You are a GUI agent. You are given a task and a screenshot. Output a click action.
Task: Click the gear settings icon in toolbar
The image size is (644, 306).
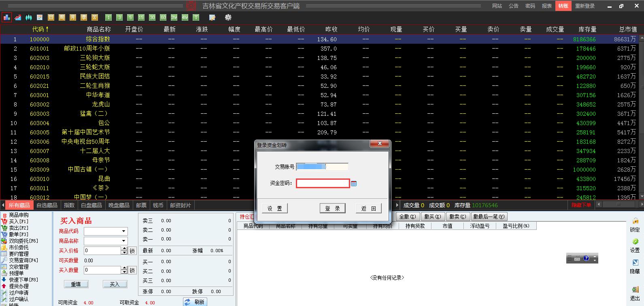coord(228,17)
